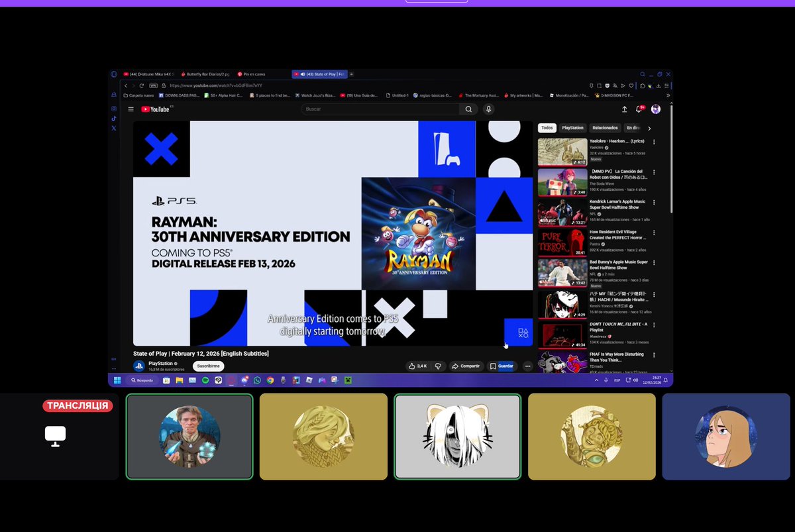Open the DOWNLOADS PAG bookmark

click(179, 95)
